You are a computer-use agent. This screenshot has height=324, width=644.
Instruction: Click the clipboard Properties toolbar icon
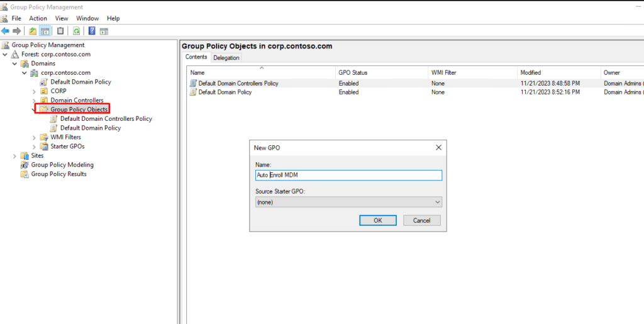click(x=60, y=31)
